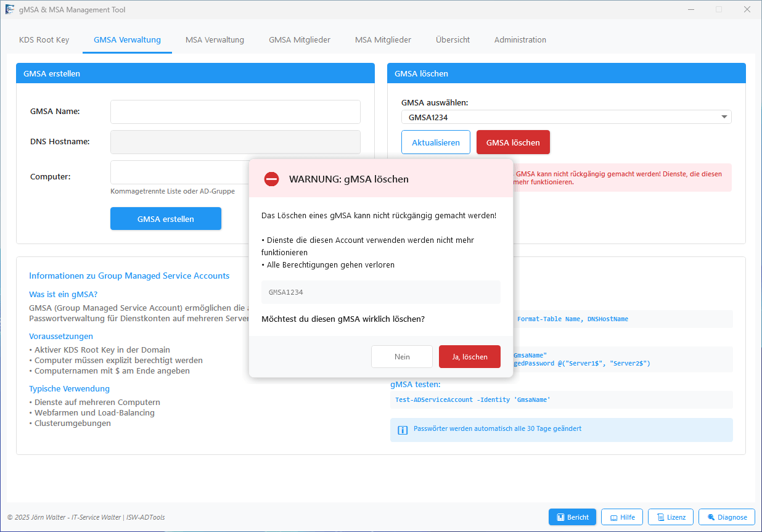Image resolution: width=762 pixels, height=532 pixels.
Task: Open the Administration tab
Action: click(x=520, y=40)
